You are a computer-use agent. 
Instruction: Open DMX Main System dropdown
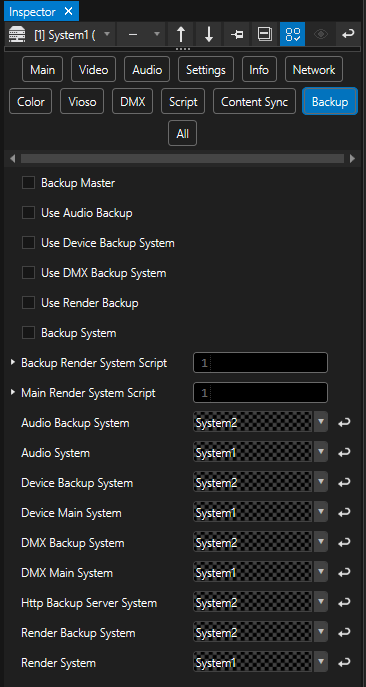pyautogui.click(x=321, y=572)
